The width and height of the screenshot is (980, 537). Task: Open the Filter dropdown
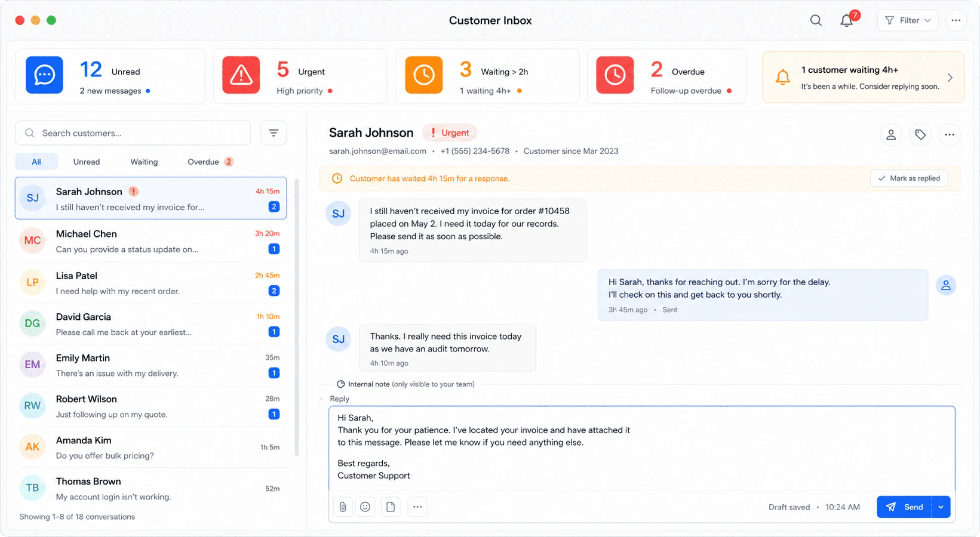pyautogui.click(x=908, y=20)
